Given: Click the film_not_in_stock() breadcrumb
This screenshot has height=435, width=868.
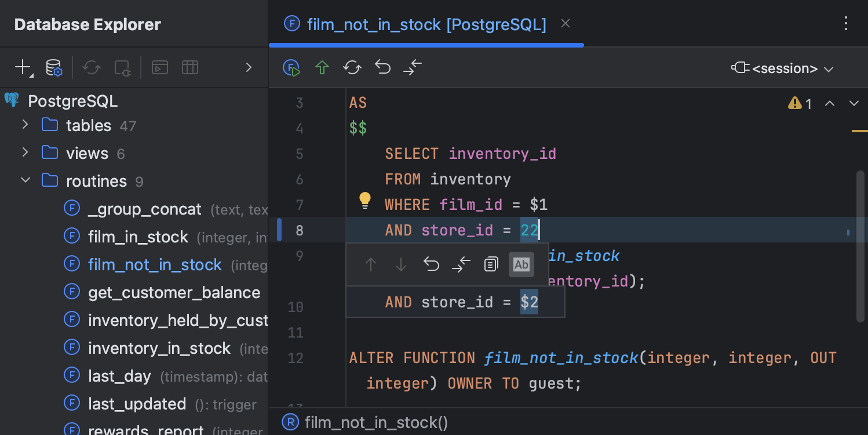Looking at the screenshot, I should pos(375,423).
